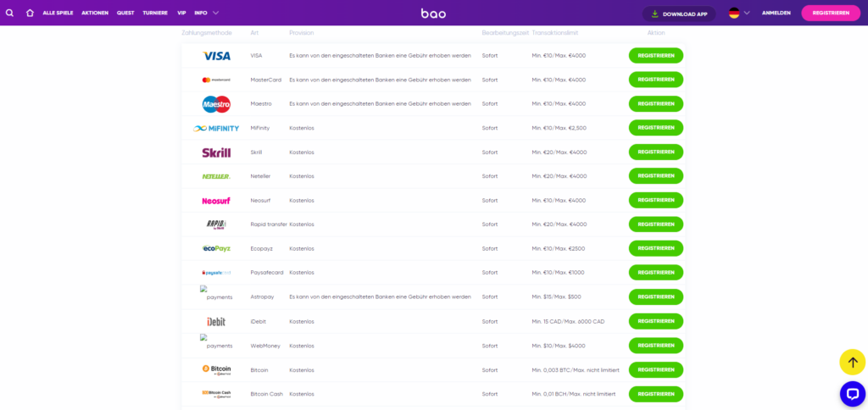
Task: Click the Rapid transfer logo
Action: (x=216, y=224)
